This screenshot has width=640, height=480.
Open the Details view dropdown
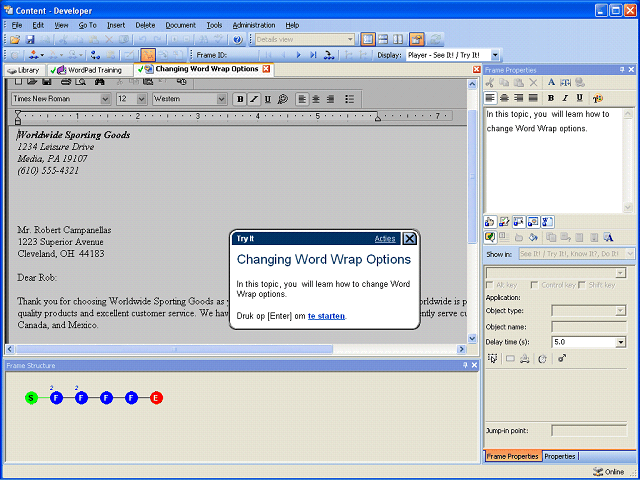(x=350, y=40)
